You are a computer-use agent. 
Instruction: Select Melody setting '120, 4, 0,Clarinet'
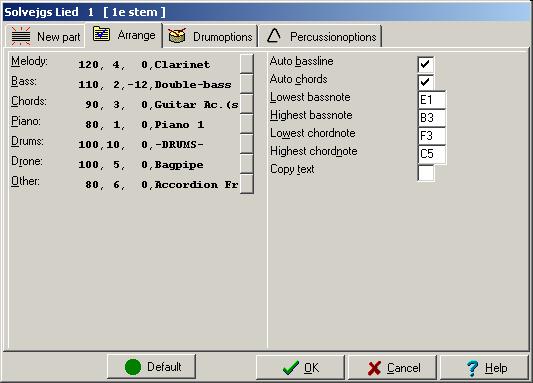(x=144, y=65)
